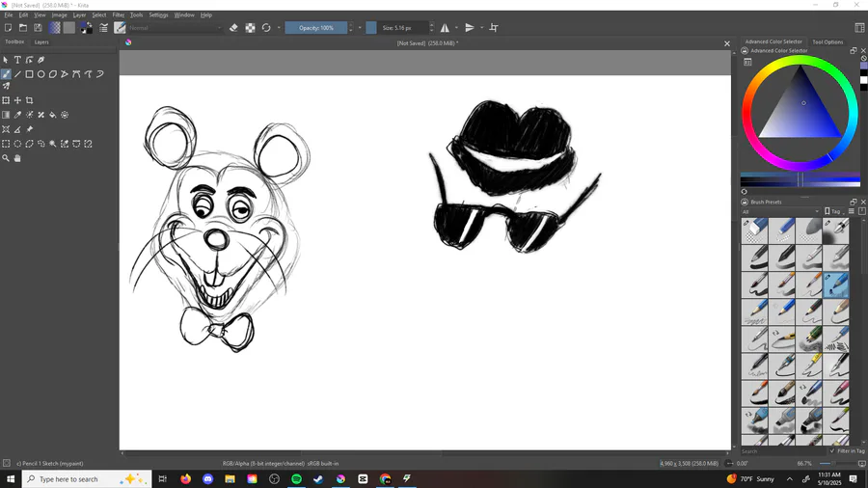Open the Tag options button in Brush Presets
The image size is (868, 488).
tap(833, 211)
